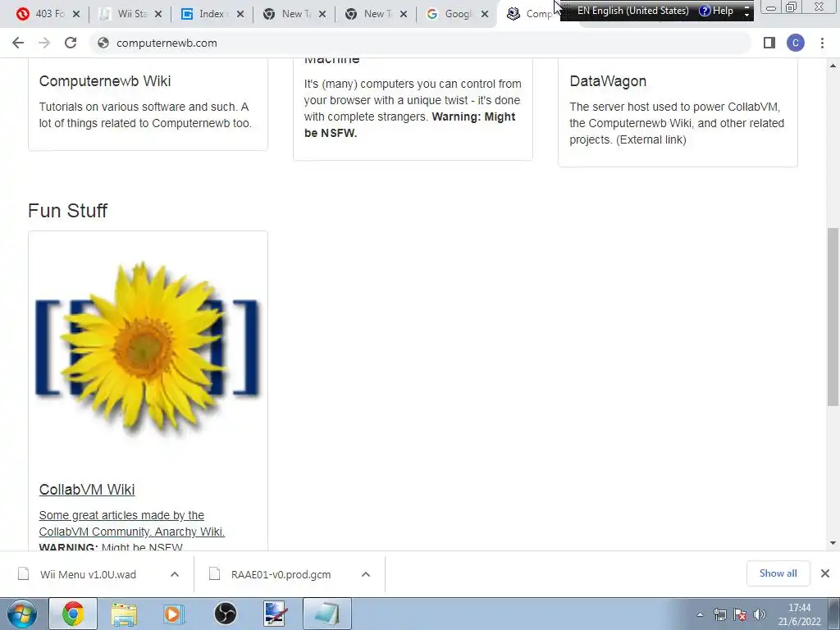Image resolution: width=840 pixels, height=630 pixels.
Task: Open language bar Help
Action: click(x=716, y=11)
